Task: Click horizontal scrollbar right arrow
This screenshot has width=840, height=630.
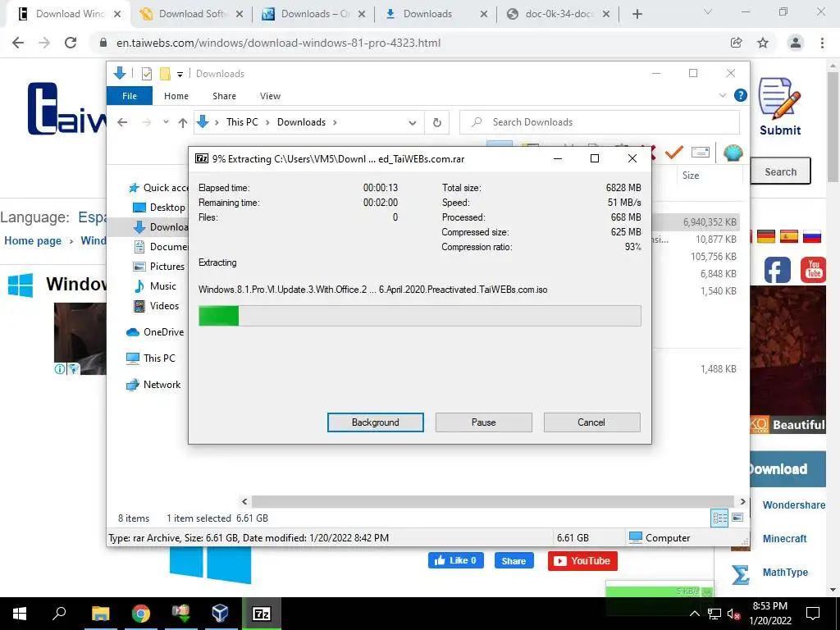Action: point(742,501)
